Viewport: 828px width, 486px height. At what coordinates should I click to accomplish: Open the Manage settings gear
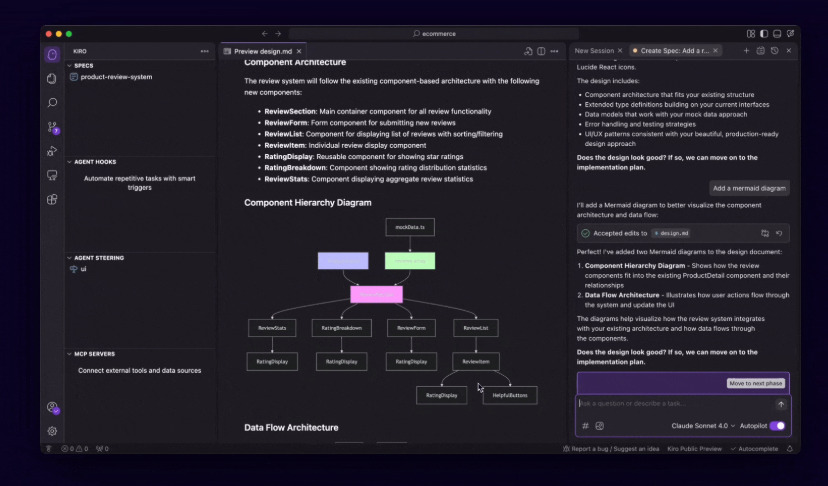52,431
